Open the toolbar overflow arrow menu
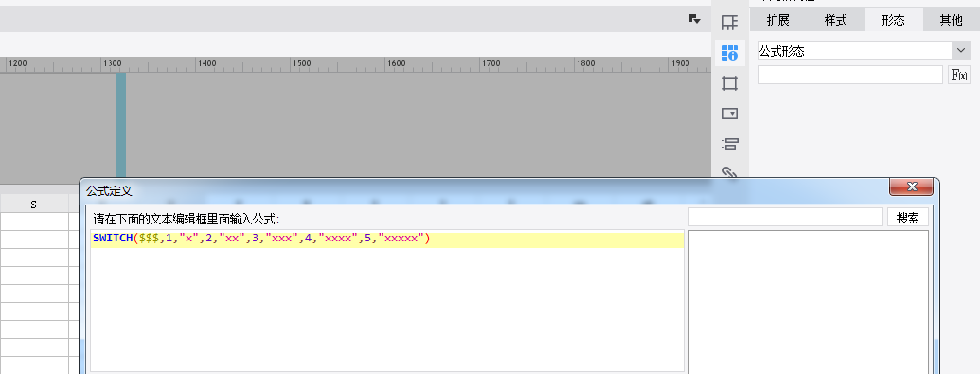Viewport: 980px width, 374px height. coord(694,19)
